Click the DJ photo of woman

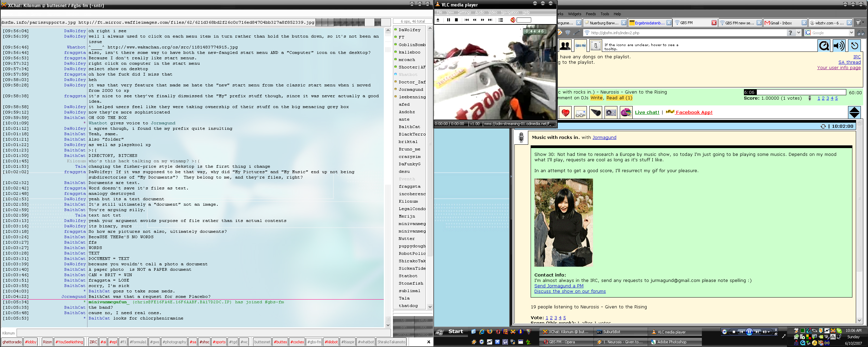click(x=564, y=223)
